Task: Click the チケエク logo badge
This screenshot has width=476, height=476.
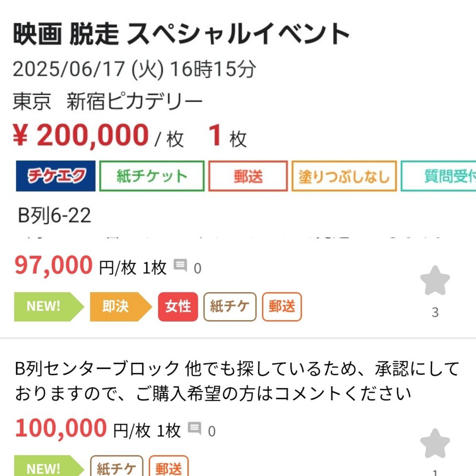Action: (x=56, y=176)
